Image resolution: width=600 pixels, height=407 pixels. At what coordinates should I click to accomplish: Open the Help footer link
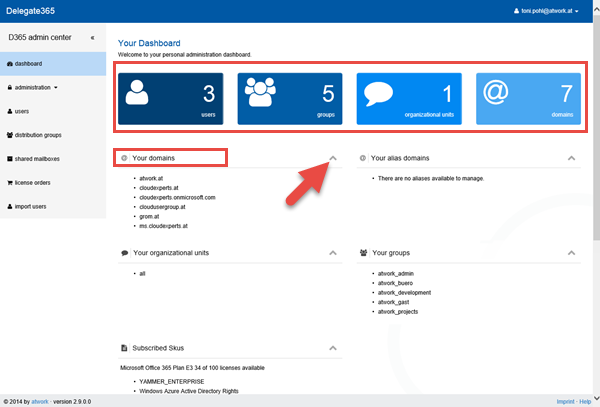tap(585, 402)
